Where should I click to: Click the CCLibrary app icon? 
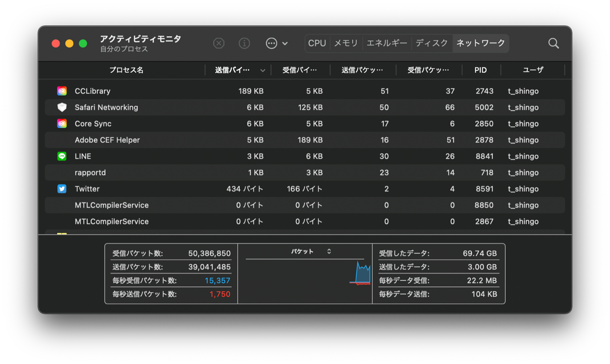[62, 91]
